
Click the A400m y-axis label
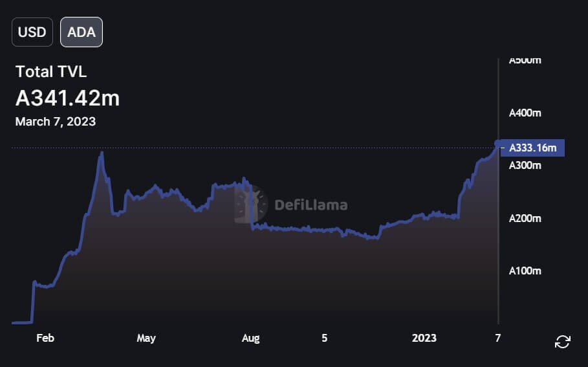[x=525, y=113]
